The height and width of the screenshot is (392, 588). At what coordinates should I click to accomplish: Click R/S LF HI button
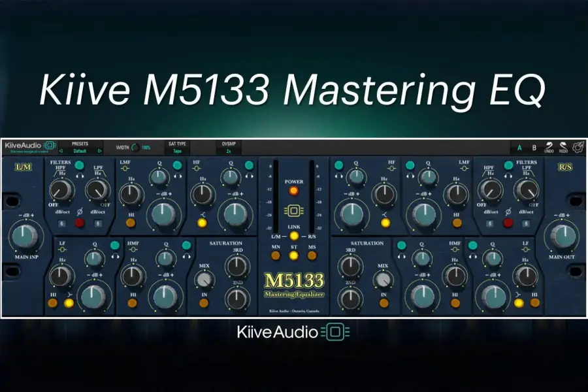pyautogui.click(x=534, y=303)
